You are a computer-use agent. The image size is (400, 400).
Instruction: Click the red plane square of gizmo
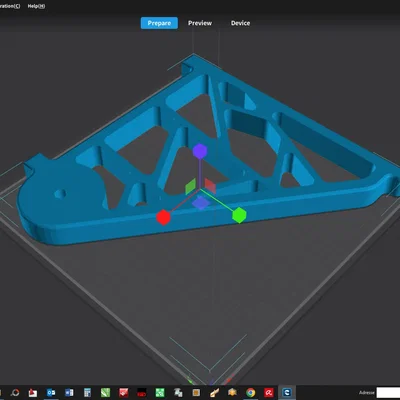tap(210, 185)
